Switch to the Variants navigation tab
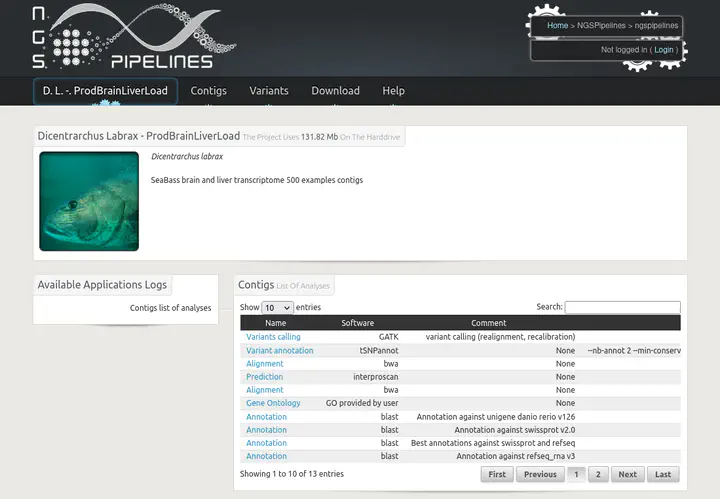The height and width of the screenshot is (499, 720). pyautogui.click(x=269, y=91)
